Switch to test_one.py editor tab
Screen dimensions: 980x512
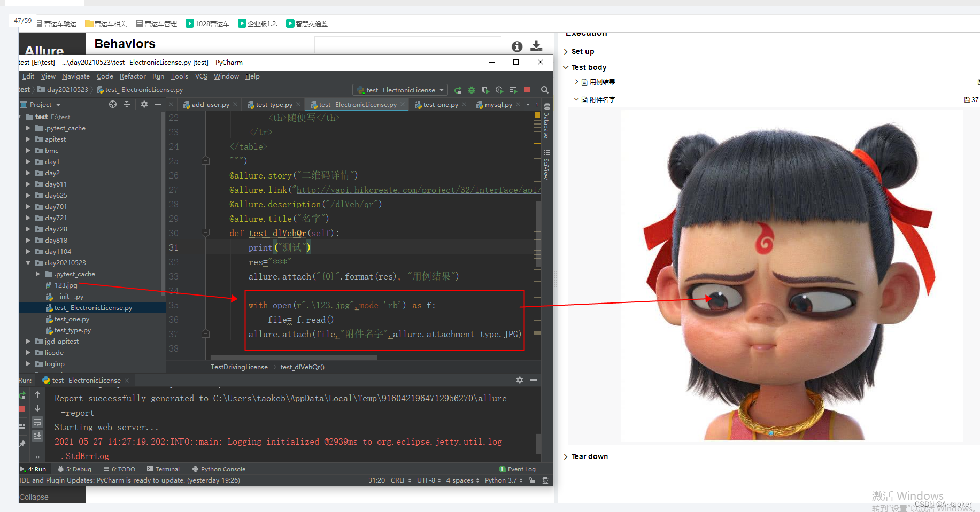(439, 105)
